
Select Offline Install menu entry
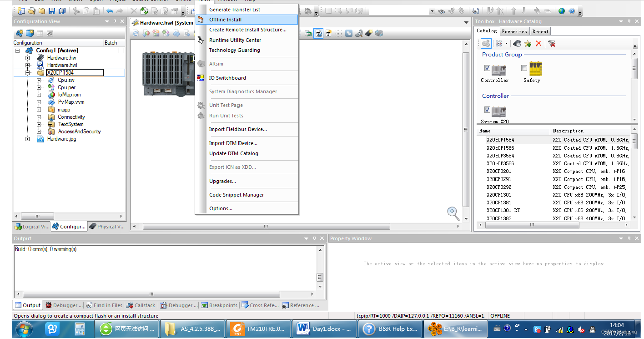click(x=247, y=20)
